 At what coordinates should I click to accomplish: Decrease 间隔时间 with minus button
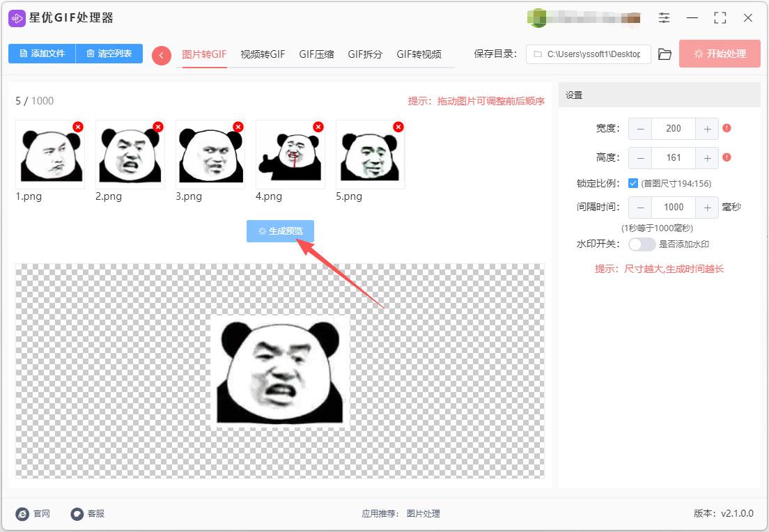(641, 208)
